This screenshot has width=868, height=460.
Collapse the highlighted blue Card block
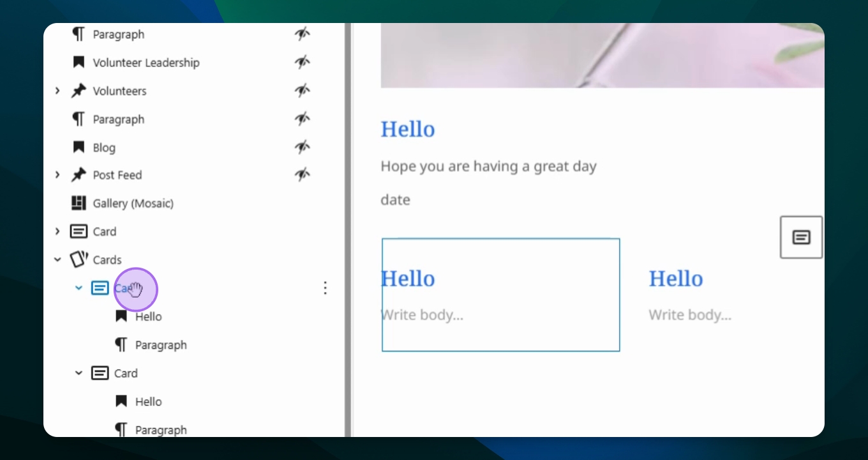click(x=79, y=288)
